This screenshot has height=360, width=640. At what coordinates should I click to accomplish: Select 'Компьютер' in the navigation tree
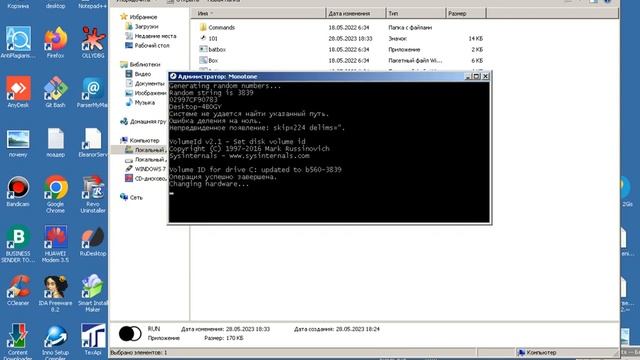pos(140,140)
